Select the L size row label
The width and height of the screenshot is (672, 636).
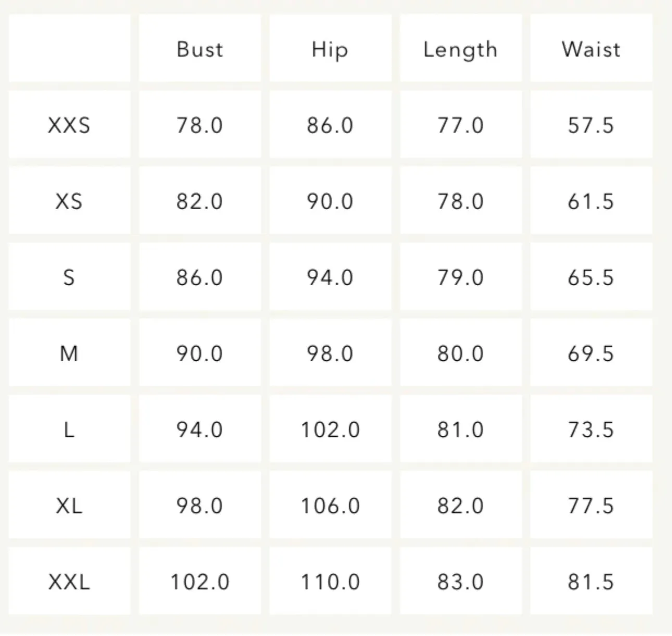coord(69,430)
